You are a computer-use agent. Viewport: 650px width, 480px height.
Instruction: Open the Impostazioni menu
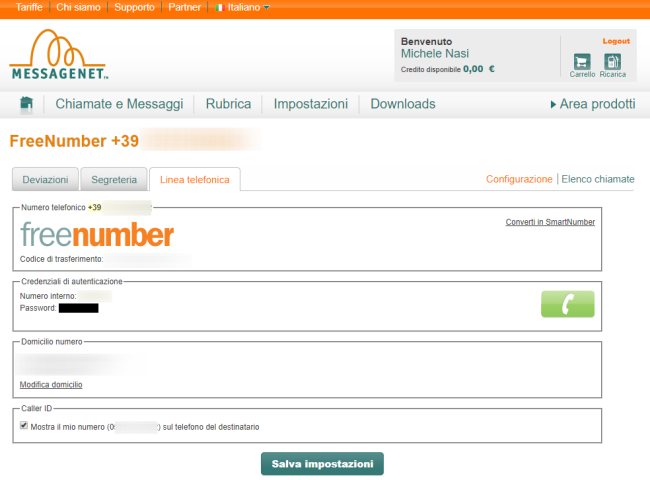click(x=310, y=104)
